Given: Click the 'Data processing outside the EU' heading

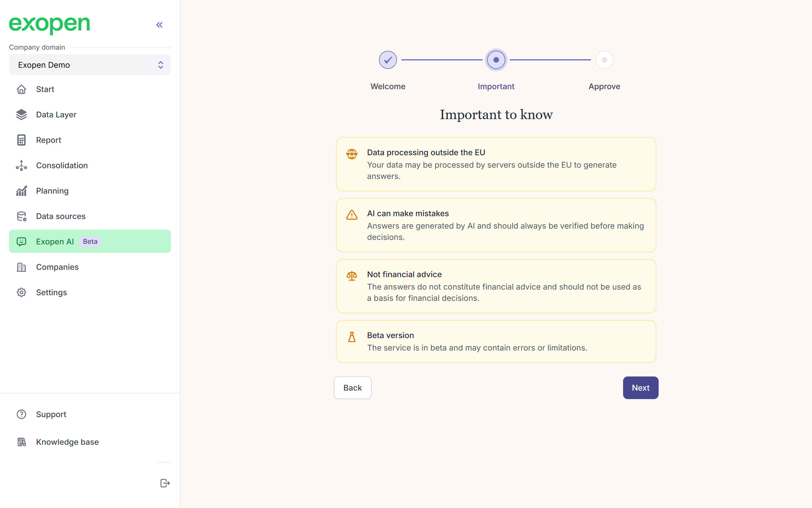Looking at the screenshot, I should [426, 152].
